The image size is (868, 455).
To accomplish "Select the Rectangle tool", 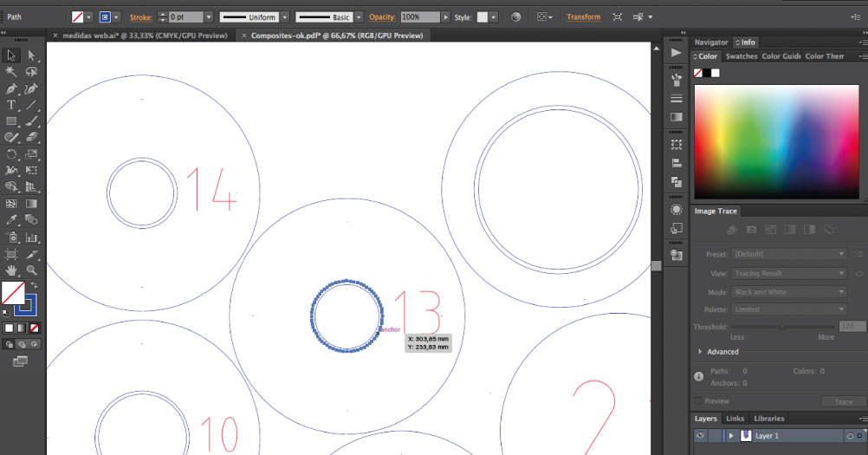I will [x=11, y=121].
